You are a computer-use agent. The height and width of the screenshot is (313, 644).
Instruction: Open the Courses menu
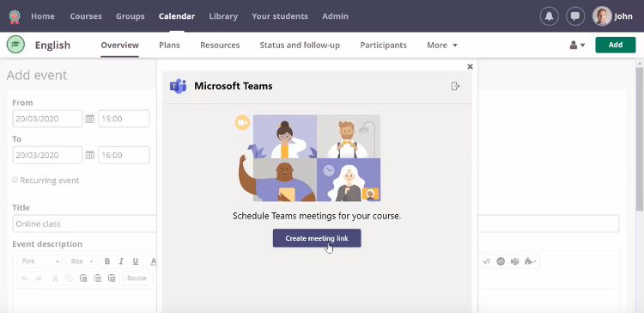click(86, 16)
